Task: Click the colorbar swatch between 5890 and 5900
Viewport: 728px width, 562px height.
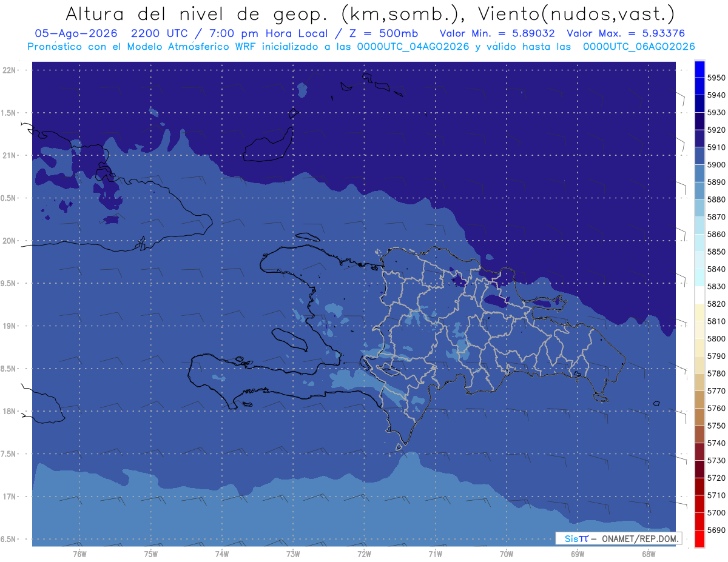Action: [x=699, y=173]
